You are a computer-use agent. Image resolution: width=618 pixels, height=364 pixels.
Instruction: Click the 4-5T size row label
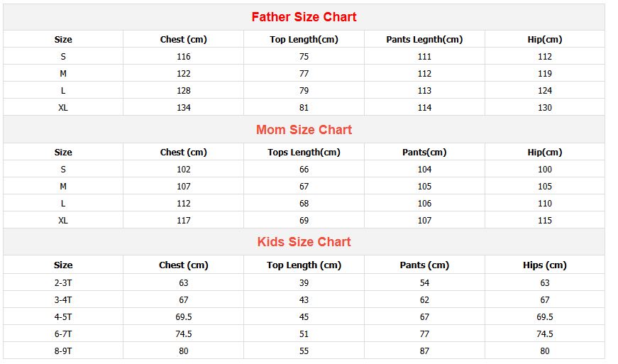(63, 316)
